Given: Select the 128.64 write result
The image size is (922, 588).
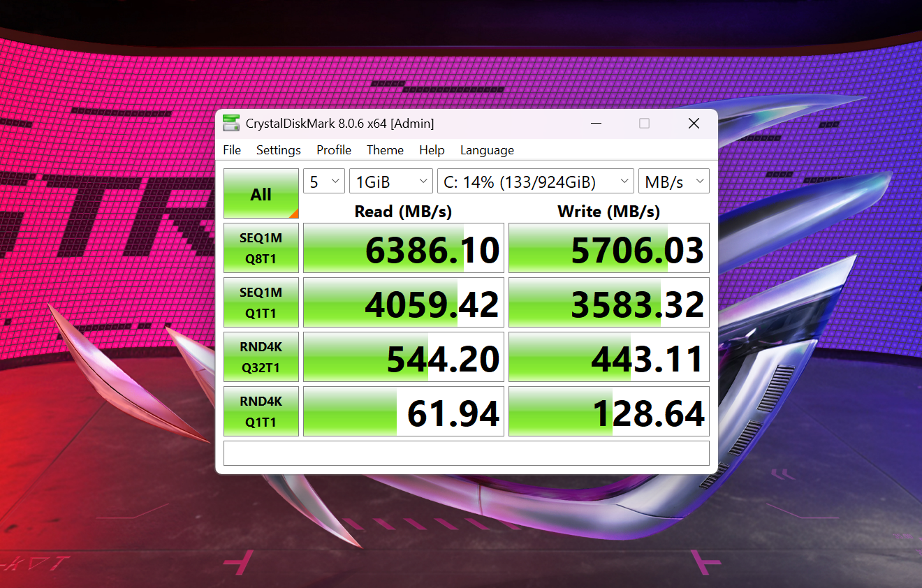Looking at the screenshot, I should [x=609, y=411].
